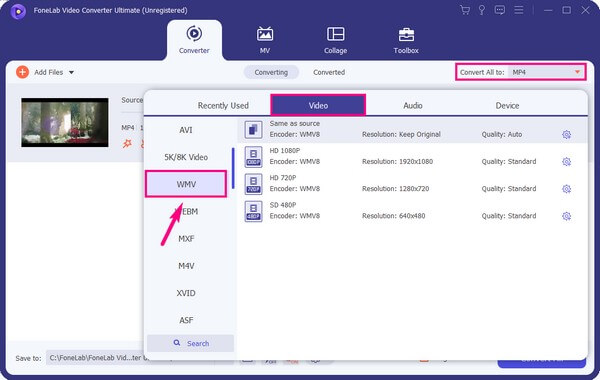Image resolution: width=600 pixels, height=380 pixels.
Task: Select the Video format tab
Action: [318, 105]
